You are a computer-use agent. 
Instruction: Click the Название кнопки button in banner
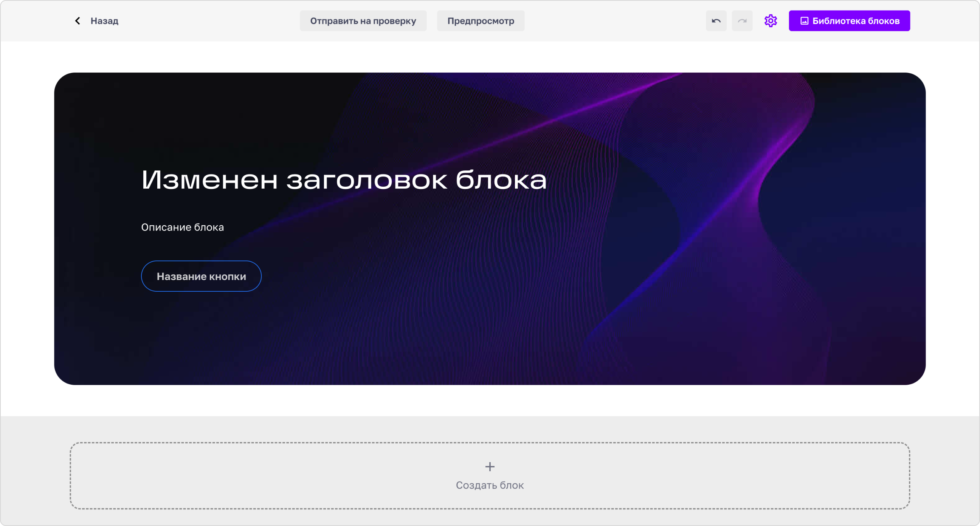click(201, 276)
